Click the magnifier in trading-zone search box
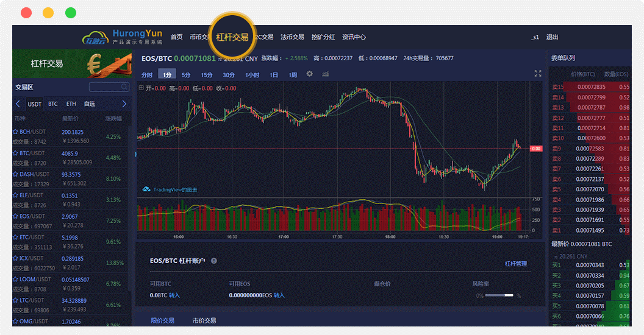644x335 pixels. 124,87
